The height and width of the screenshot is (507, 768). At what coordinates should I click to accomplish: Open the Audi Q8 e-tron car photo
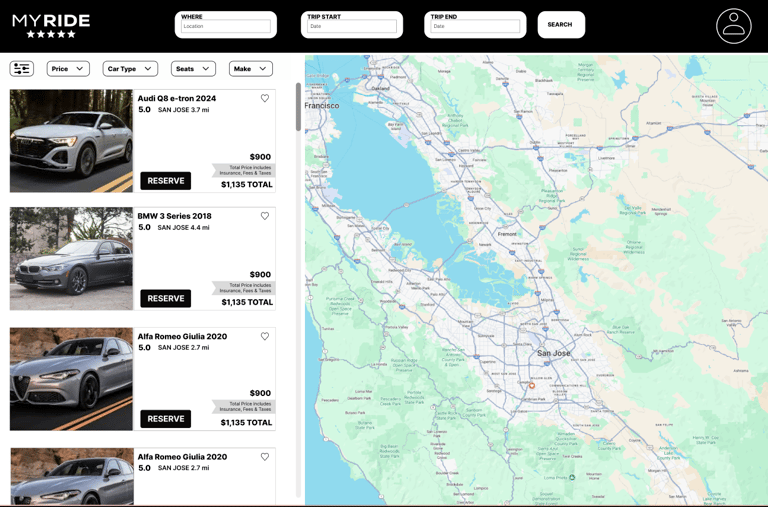72,141
